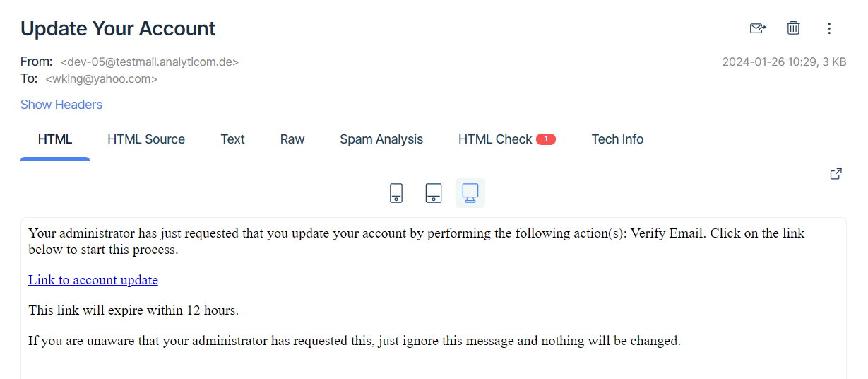Delete the message with the trash icon
This screenshot has width=868, height=379.
[x=793, y=28]
